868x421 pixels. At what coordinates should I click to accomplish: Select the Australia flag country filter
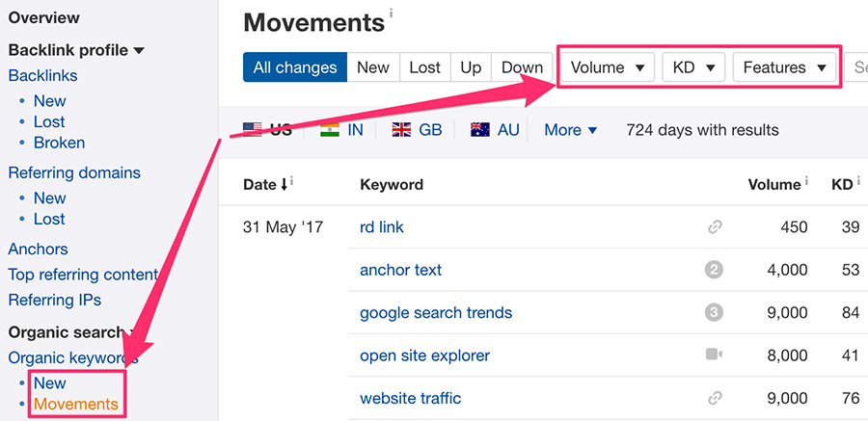coord(495,129)
